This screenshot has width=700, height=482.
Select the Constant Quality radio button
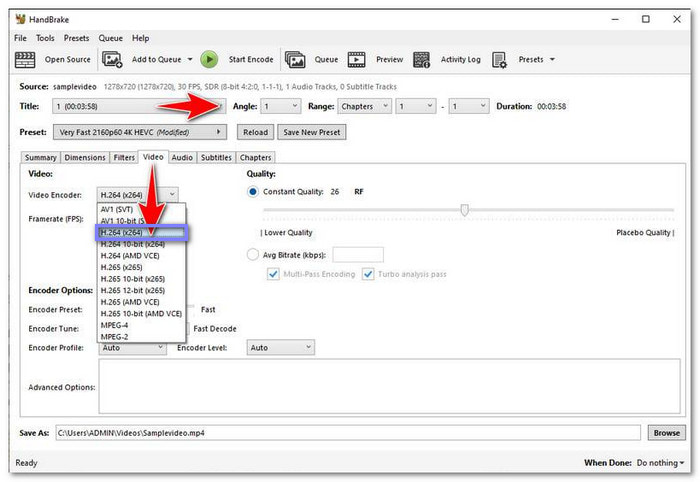[253, 191]
